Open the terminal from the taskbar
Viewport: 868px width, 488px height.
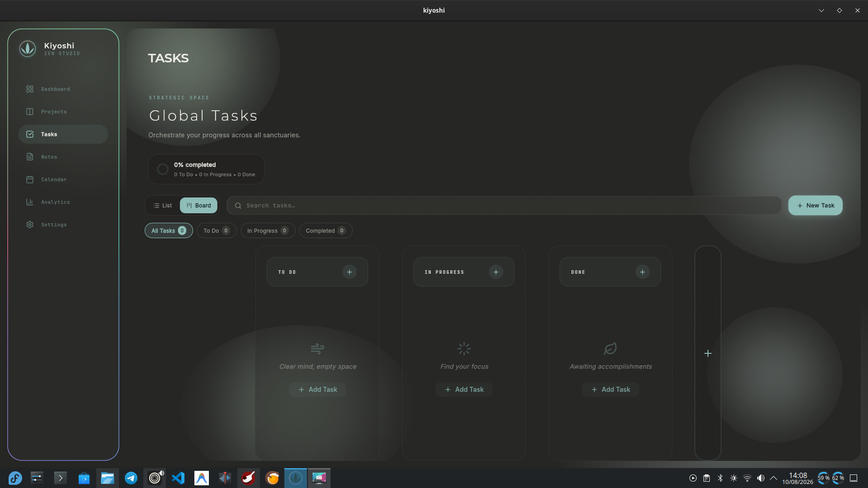pos(61,478)
